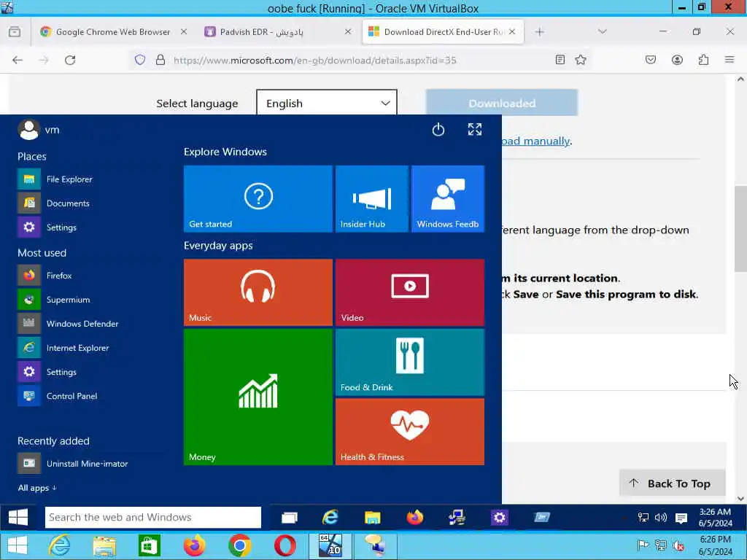Open Settings under Places

click(x=47, y=227)
